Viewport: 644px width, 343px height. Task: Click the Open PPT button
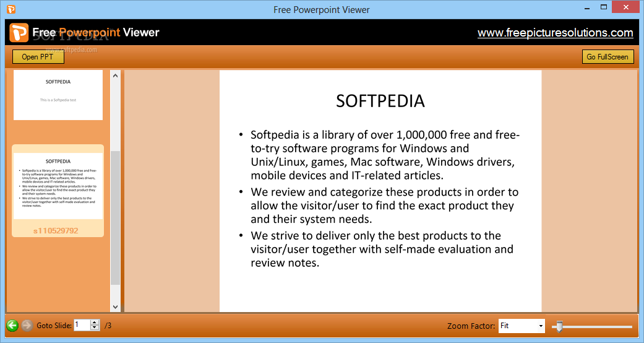[38, 57]
